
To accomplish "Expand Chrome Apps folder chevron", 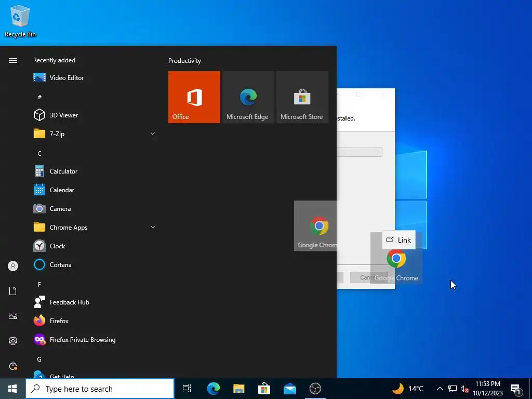I will tap(153, 227).
